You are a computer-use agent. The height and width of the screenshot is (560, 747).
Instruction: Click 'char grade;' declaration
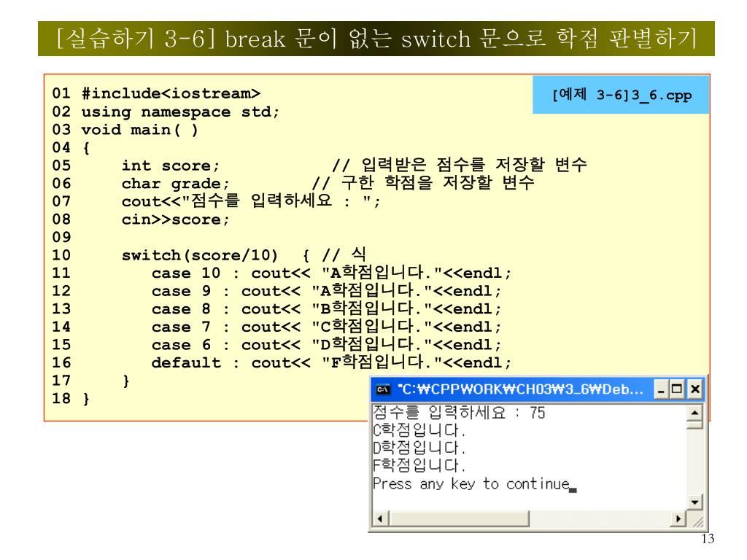[175, 183]
